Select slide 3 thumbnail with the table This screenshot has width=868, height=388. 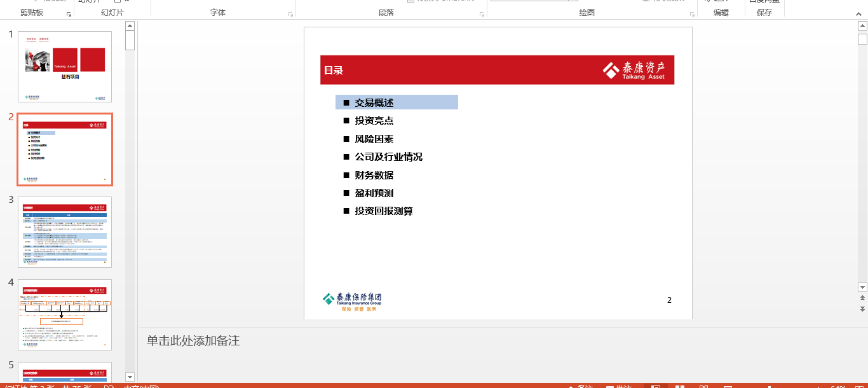(x=65, y=232)
